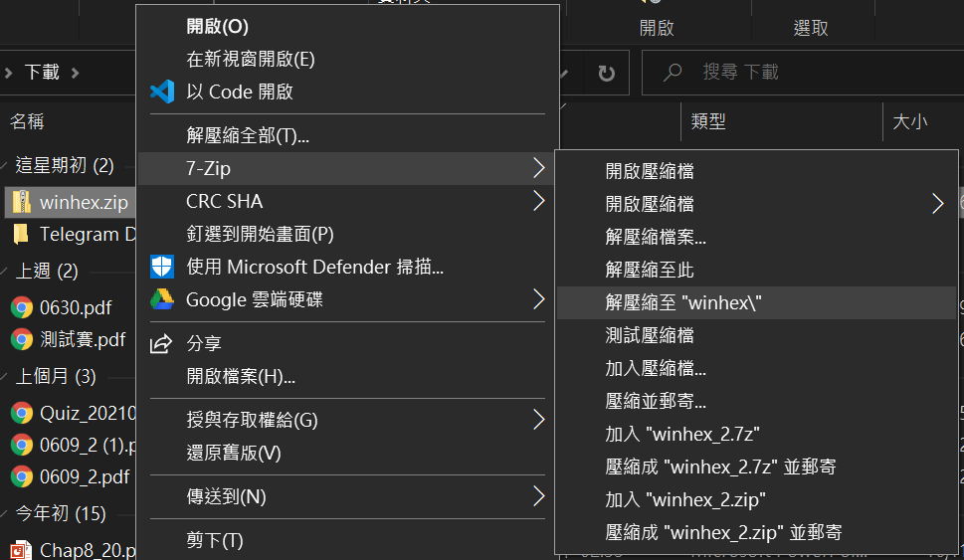
Task: Choose 還原舊版(V)
Action: [347, 453]
